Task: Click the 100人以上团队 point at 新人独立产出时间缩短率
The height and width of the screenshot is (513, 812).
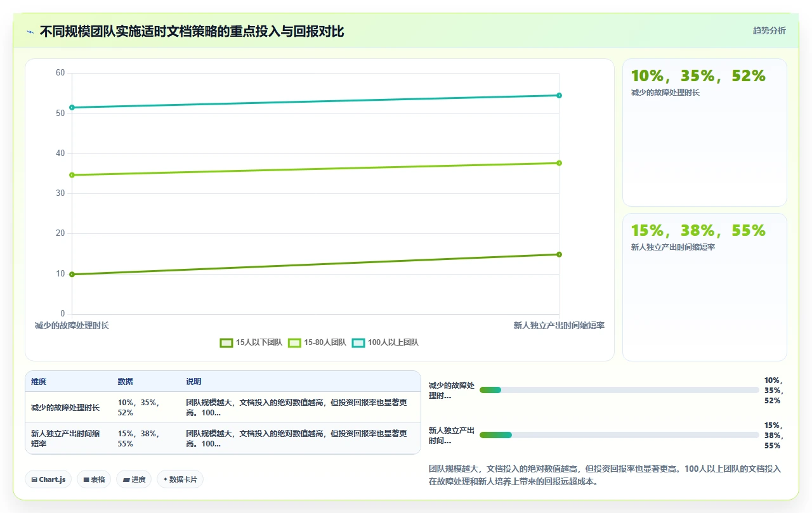Action: pos(559,95)
